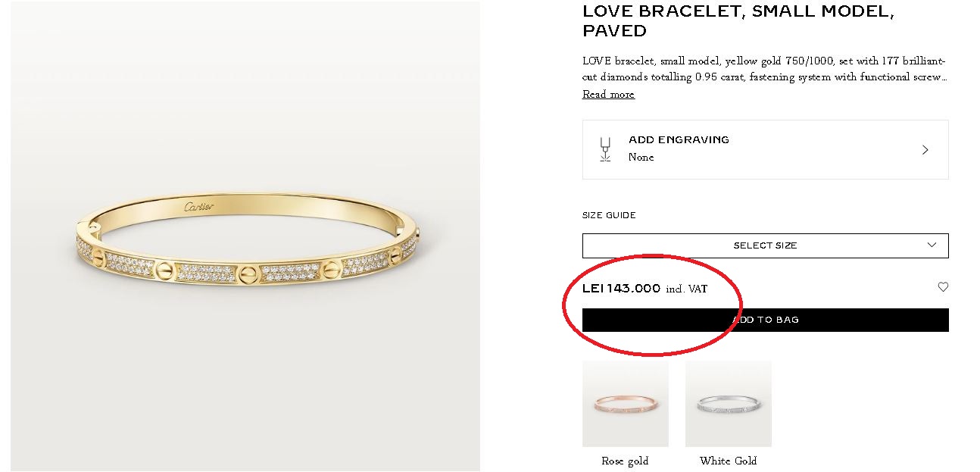
Task: Click the engraving value None
Action: pyautogui.click(x=641, y=158)
